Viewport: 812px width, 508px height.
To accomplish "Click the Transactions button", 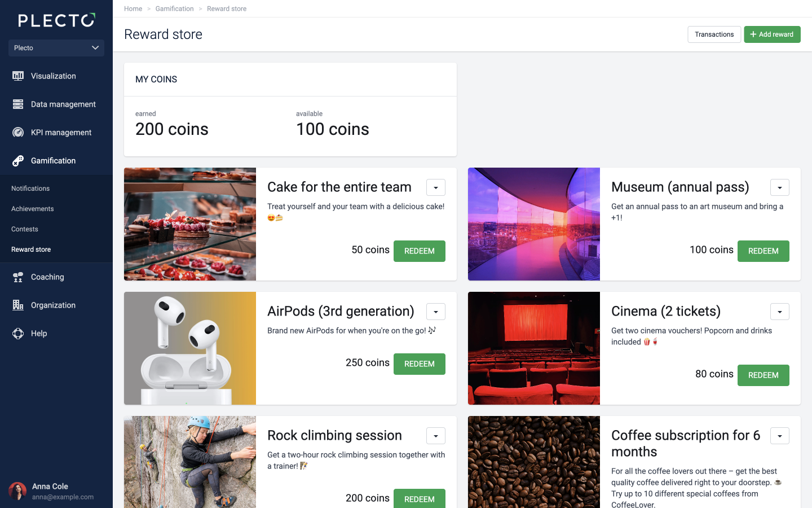I will click(714, 34).
